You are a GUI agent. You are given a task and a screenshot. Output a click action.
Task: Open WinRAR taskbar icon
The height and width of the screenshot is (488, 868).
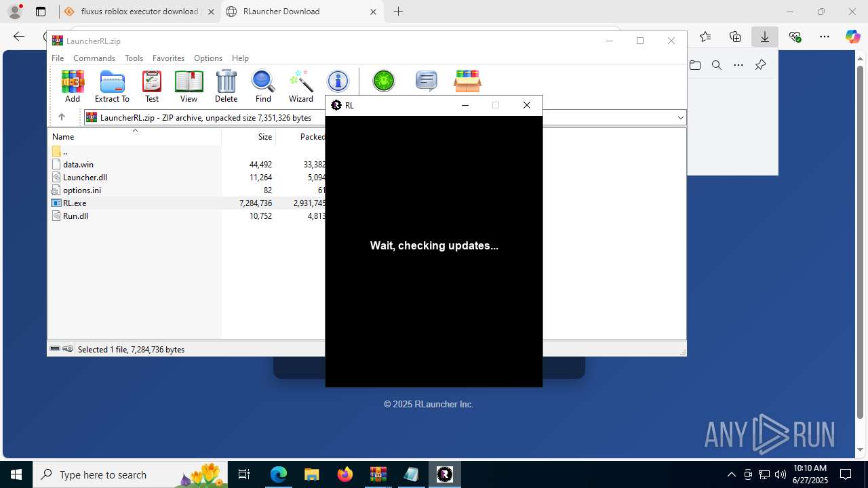378,474
